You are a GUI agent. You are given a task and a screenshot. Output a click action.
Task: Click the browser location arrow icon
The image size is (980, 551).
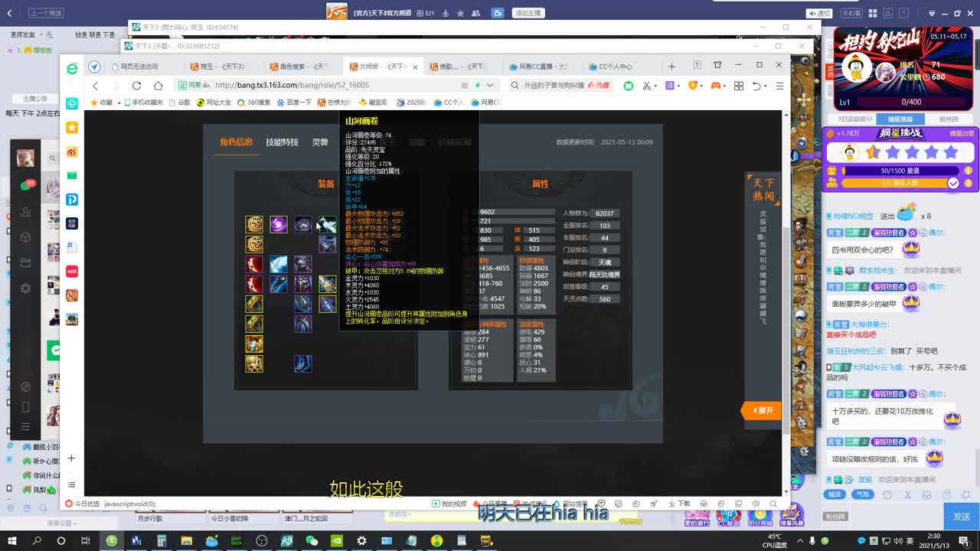[94, 67]
